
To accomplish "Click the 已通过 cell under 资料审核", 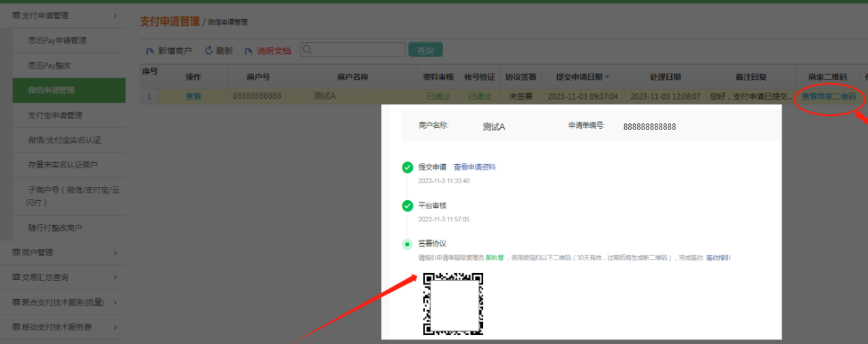I will [438, 97].
